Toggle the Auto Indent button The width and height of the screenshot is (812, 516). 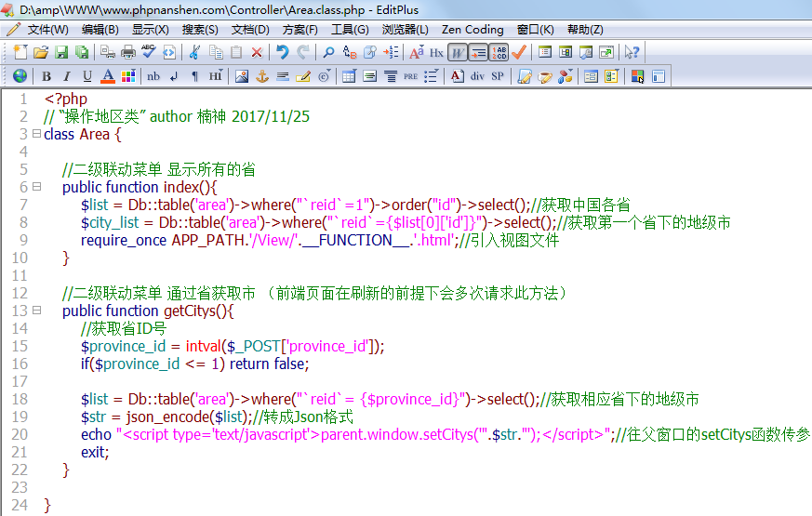(478, 52)
